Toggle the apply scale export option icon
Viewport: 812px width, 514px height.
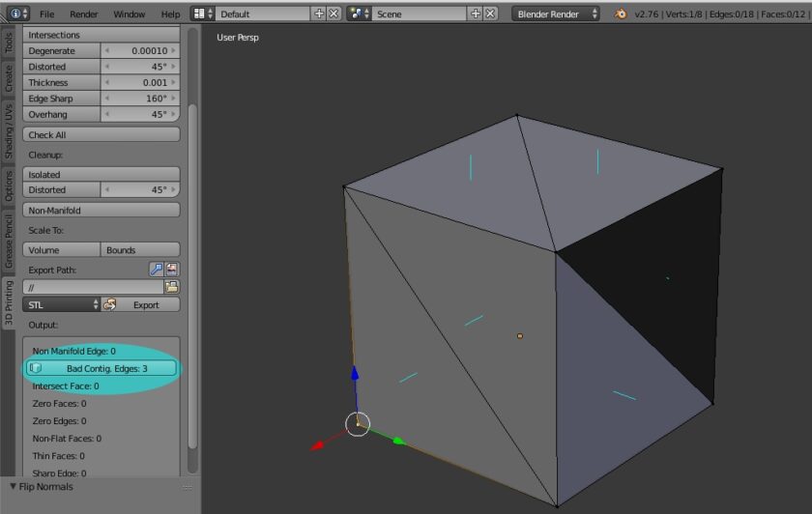pos(156,270)
